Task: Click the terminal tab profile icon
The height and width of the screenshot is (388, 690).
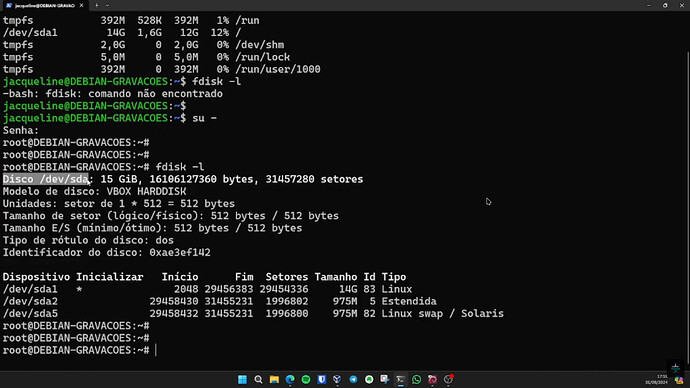Action: point(9,5)
